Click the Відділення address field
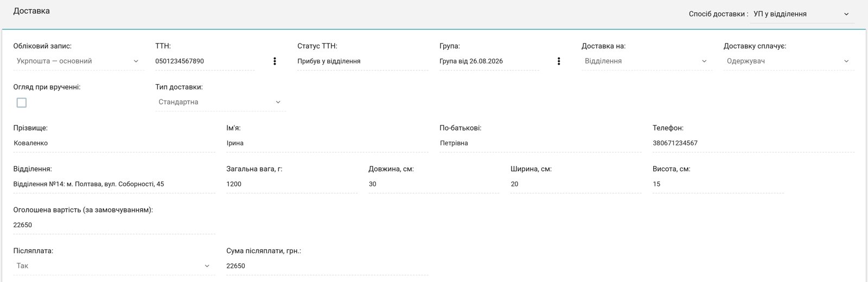This screenshot has height=282, width=868. click(114, 184)
